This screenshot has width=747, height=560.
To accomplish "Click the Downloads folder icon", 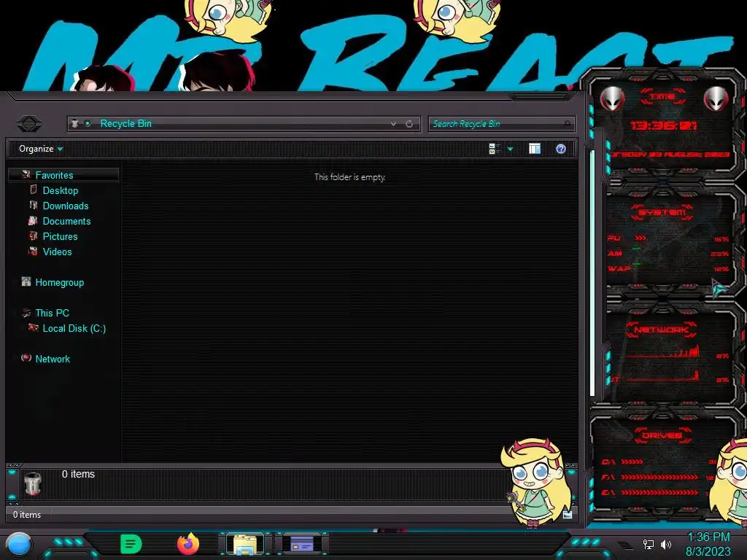I will (34, 205).
